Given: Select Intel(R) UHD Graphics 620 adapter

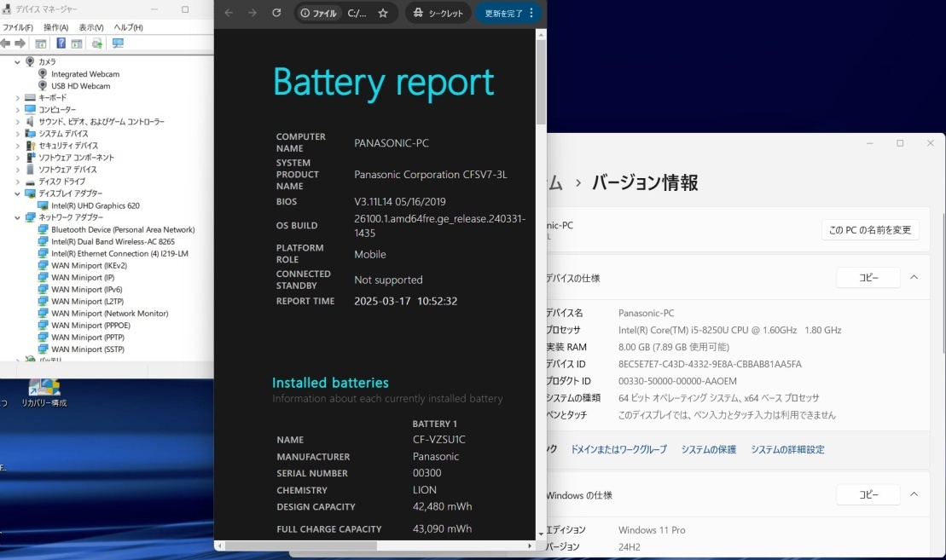Looking at the screenshot, I should [96, 205].
